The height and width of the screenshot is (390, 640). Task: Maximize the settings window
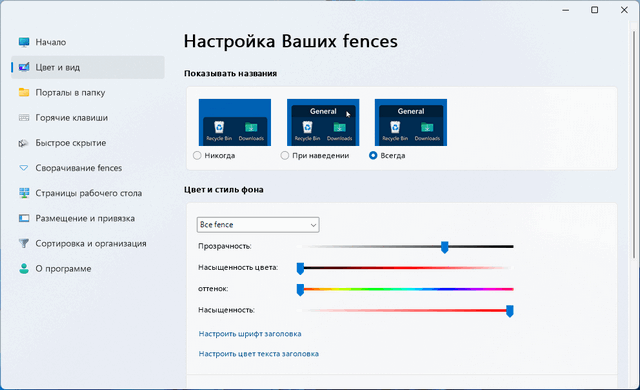tap(595, 10)
